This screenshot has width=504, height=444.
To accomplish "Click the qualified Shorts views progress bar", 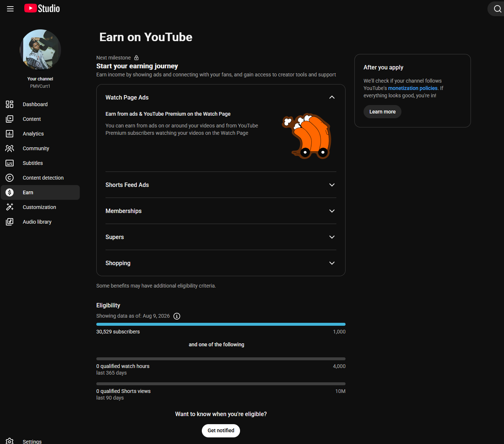I will (x=221, y=384).
